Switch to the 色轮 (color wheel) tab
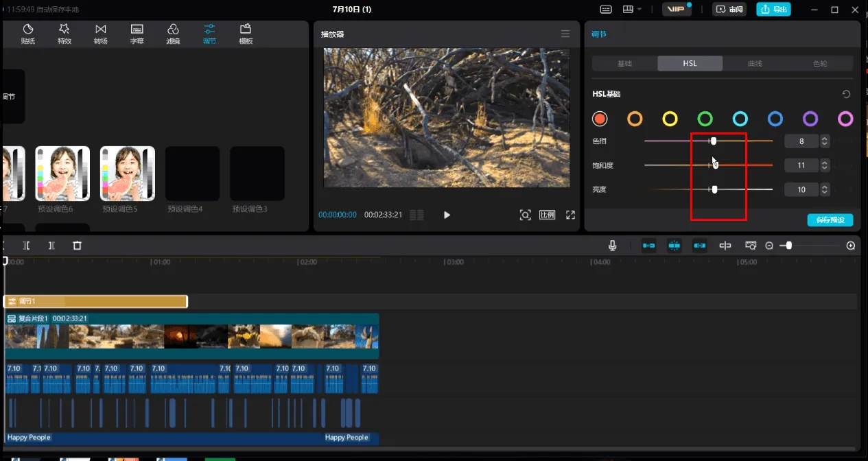 tap(820, 64)
